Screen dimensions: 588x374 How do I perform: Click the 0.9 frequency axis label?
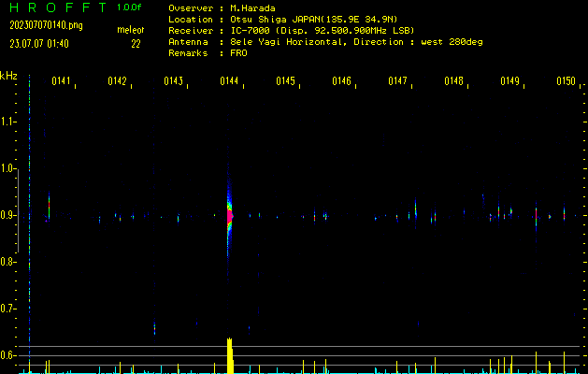pyautogui.click(x=9, y=215)
